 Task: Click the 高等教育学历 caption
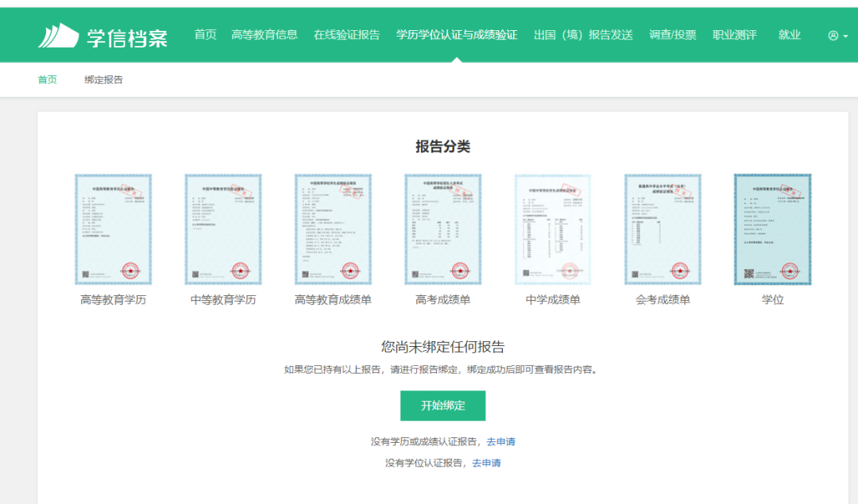coord(114,300)
